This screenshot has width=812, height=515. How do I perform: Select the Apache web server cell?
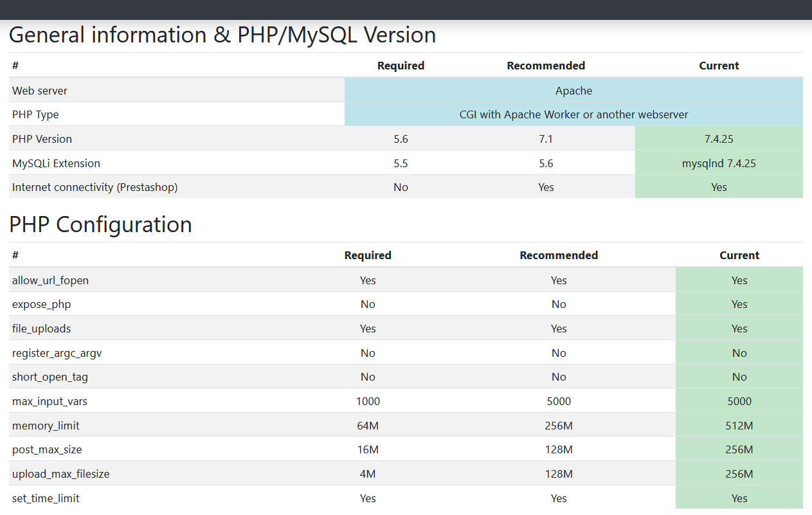573,91
